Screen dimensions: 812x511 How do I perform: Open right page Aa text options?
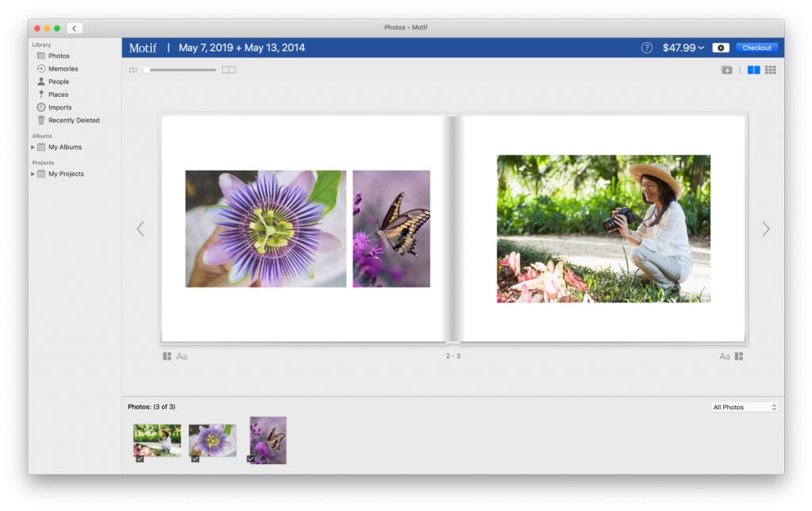tap(725, 356)
